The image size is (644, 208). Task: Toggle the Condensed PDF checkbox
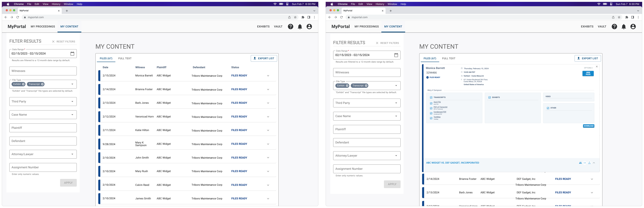pos(431,113)
